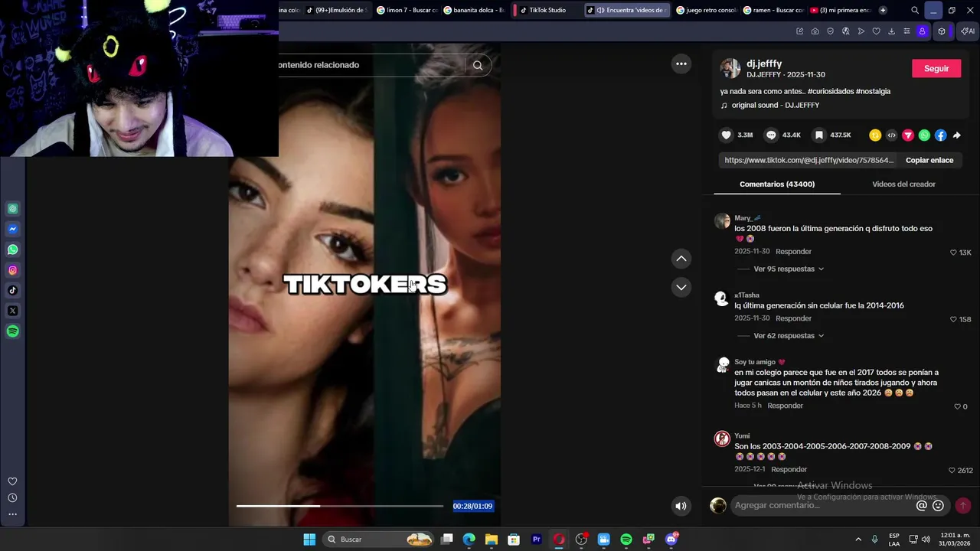
Task: Like Soy tu amigo's comment heart
Action: 957,406
